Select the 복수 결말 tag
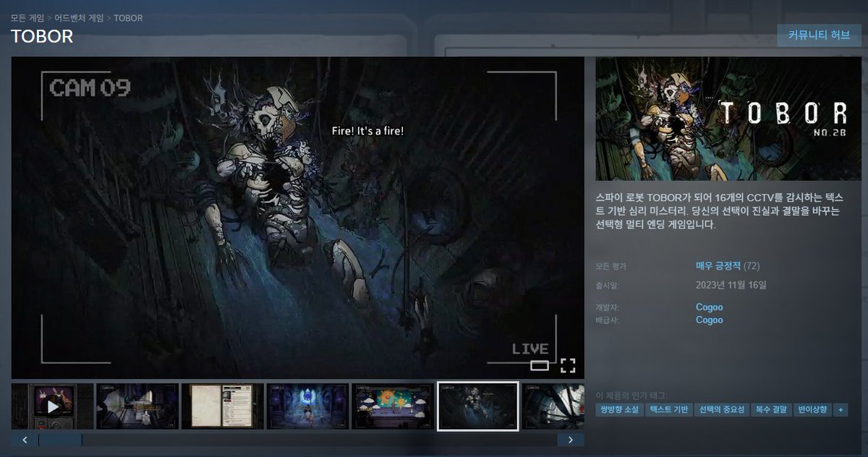 [x=771, y=409]
